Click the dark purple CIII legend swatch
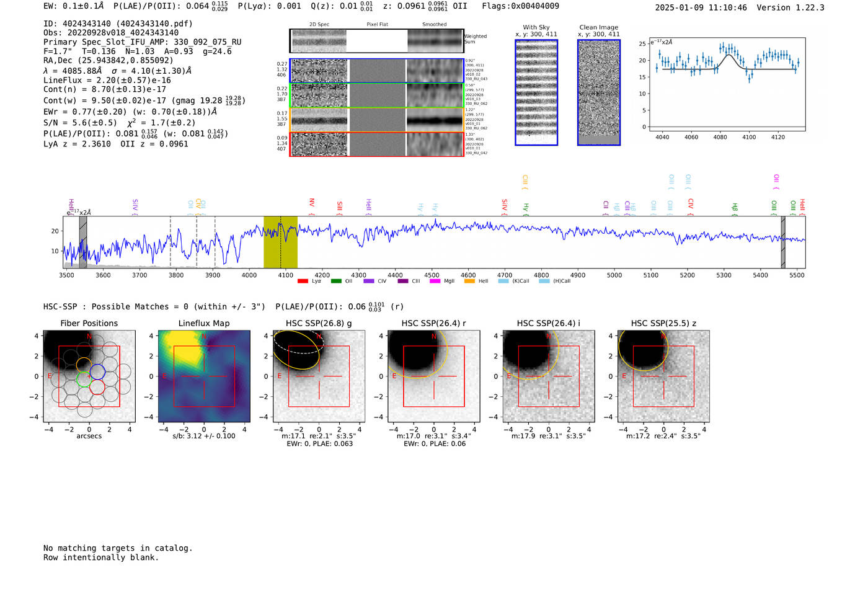The width and height of the screenshot is (868, 591). tap(403, 282)
